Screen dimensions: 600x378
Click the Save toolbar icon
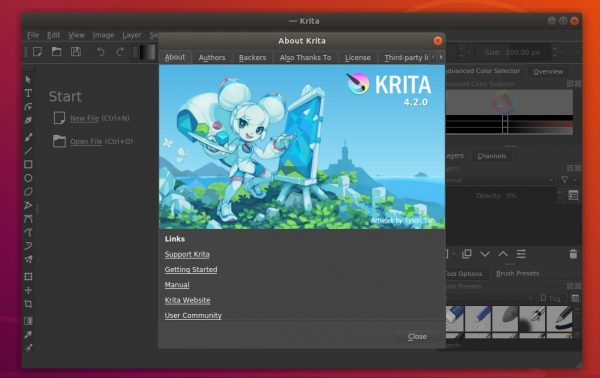click(x=76, y=51)
